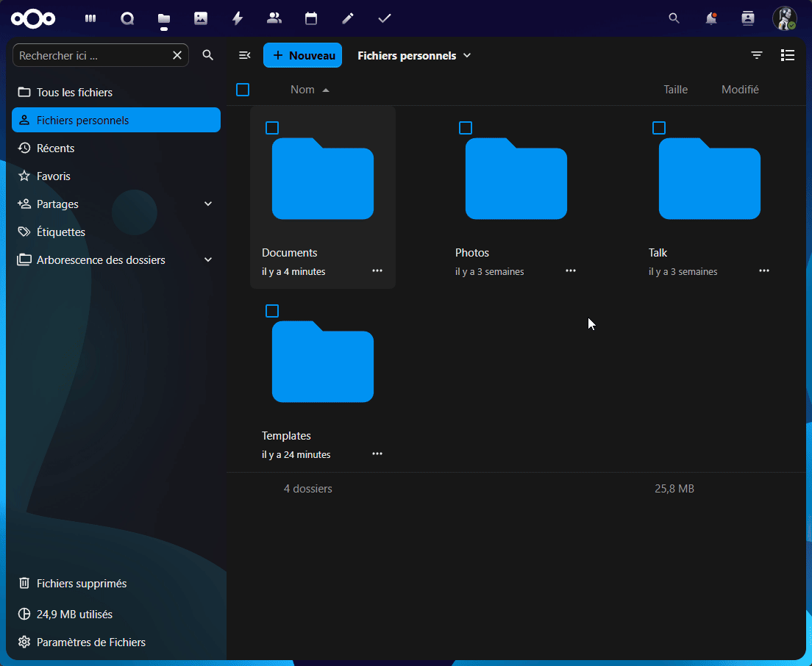Open Fichiers supprimés
The width and height of the screenshot is (812, 666).
[x=116, y=583]
